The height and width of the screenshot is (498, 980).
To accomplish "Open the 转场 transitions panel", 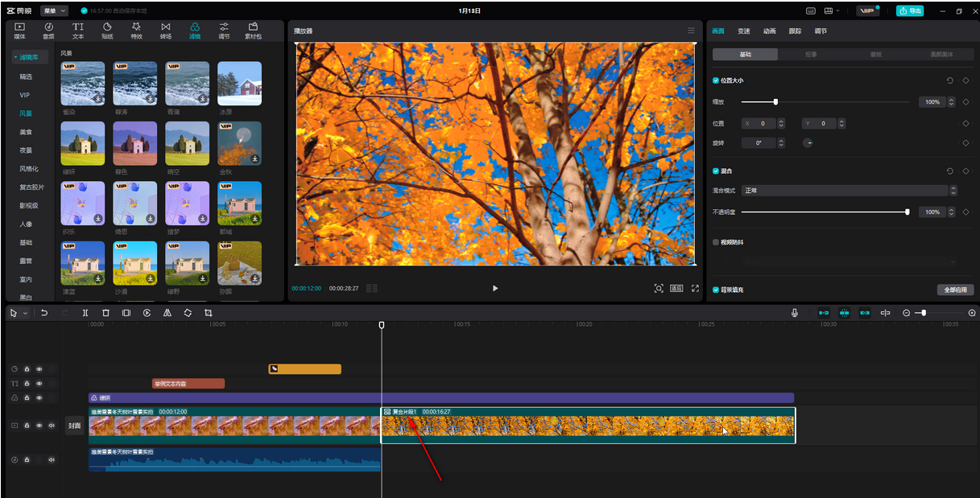I will tap(166, 31).
